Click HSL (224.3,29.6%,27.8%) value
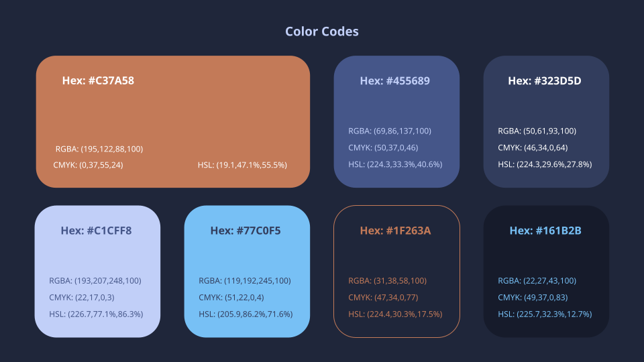 tap(545, 165)
